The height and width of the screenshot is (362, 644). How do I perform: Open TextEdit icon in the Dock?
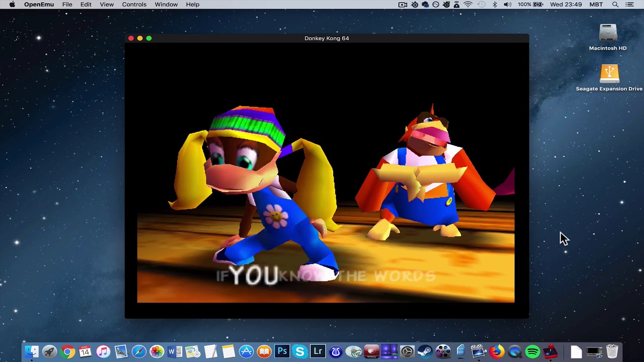[210, 351]
